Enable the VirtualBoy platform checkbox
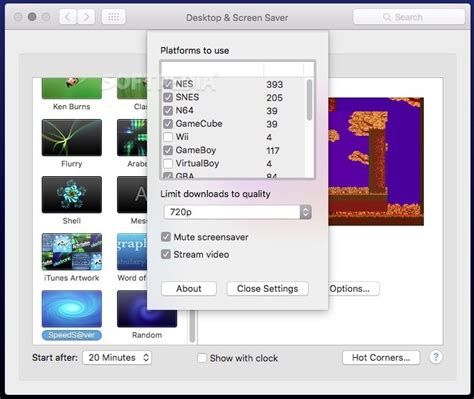 [168, 163]
